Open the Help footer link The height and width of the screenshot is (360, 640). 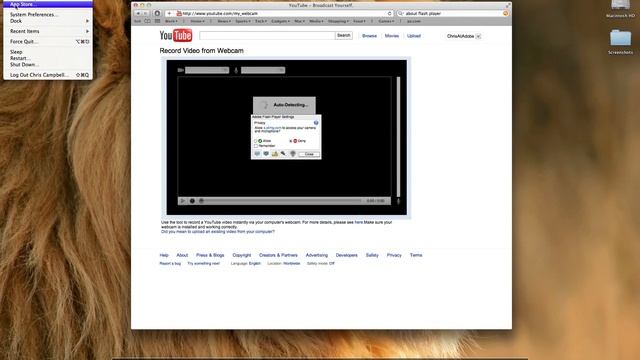(164, 255)
